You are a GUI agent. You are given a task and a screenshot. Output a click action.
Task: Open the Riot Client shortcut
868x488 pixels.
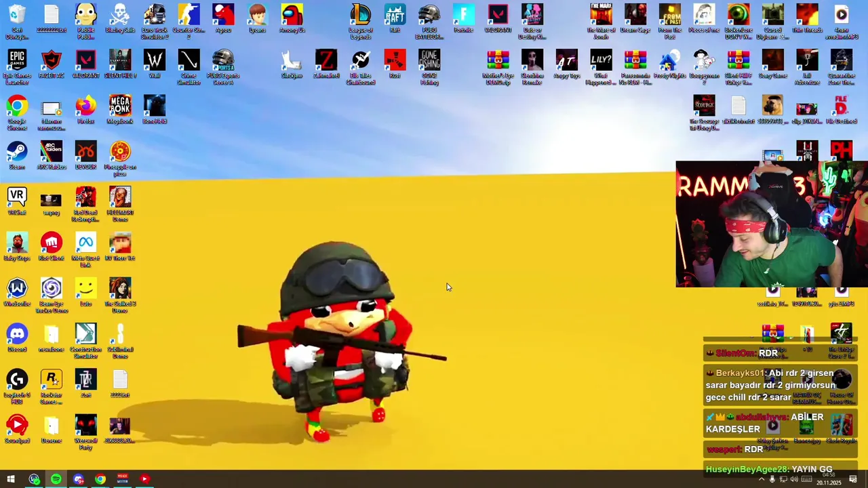point(52,247)
